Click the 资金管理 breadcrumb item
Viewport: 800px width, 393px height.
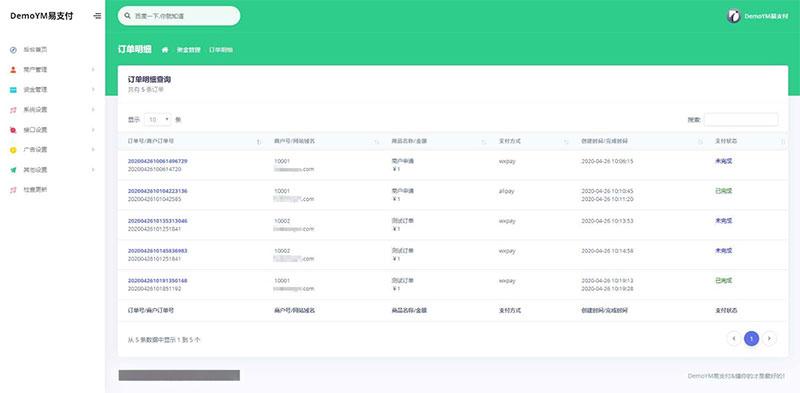click(189, 50)
